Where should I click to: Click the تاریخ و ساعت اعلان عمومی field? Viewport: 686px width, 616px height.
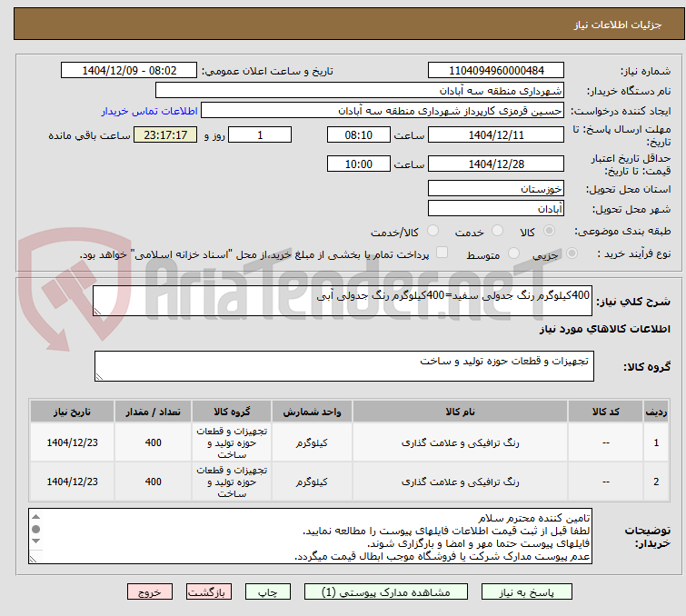(x=129, y=71)
